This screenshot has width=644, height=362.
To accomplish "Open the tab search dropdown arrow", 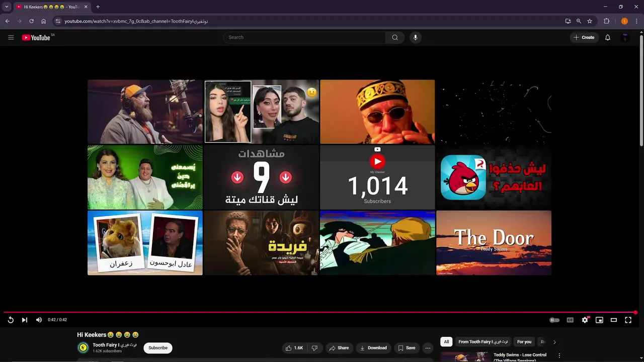I will pos(7,7).
